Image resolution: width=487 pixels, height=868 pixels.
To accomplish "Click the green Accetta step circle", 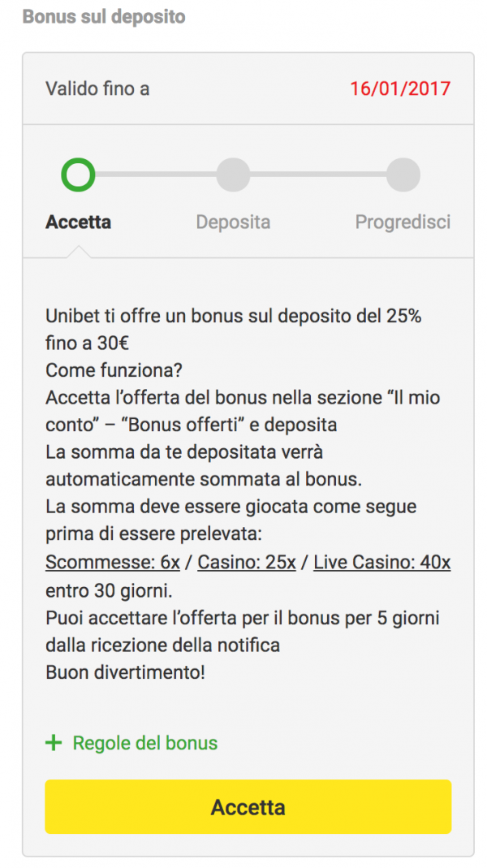I will [x=78, y=175].
